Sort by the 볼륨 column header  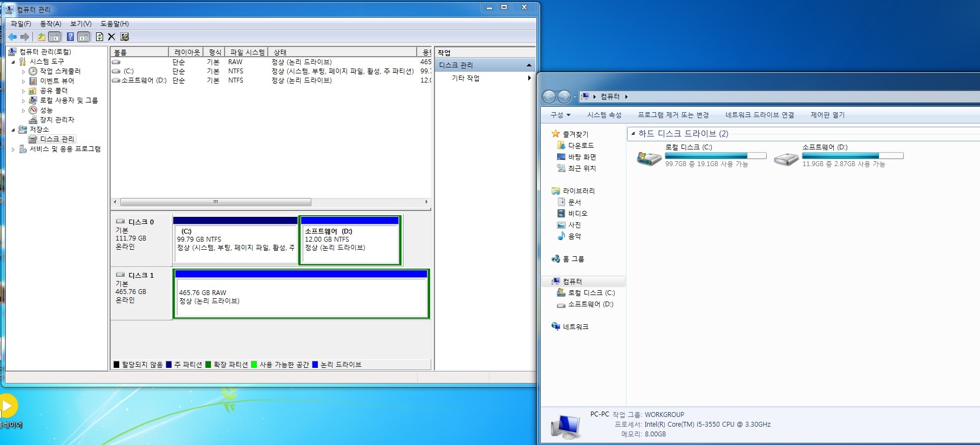click(x=140, y=52)
